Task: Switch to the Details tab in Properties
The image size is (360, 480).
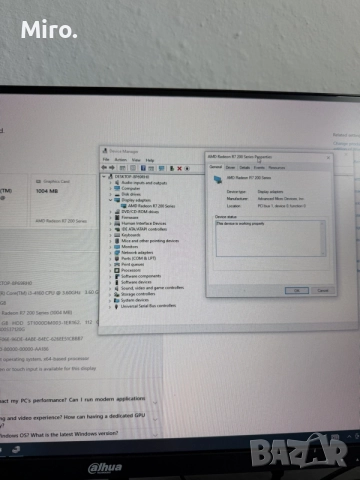Action: coord(245,167)
